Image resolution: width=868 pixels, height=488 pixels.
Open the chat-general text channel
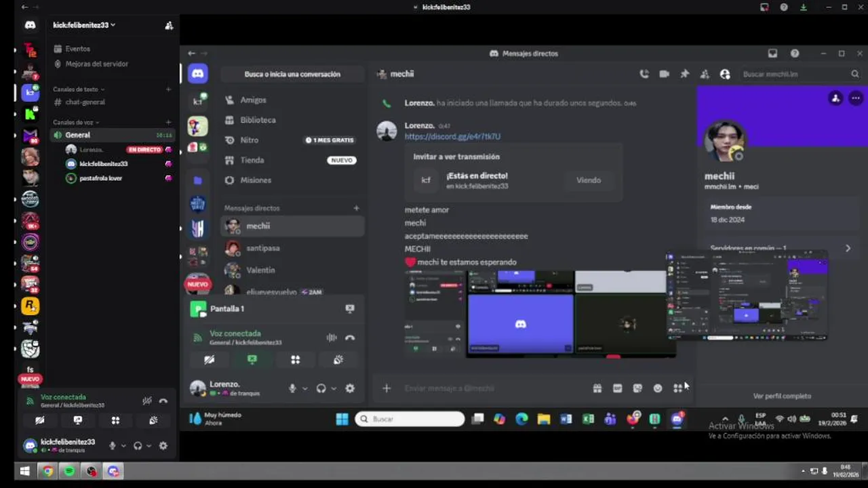click(85, 102)
